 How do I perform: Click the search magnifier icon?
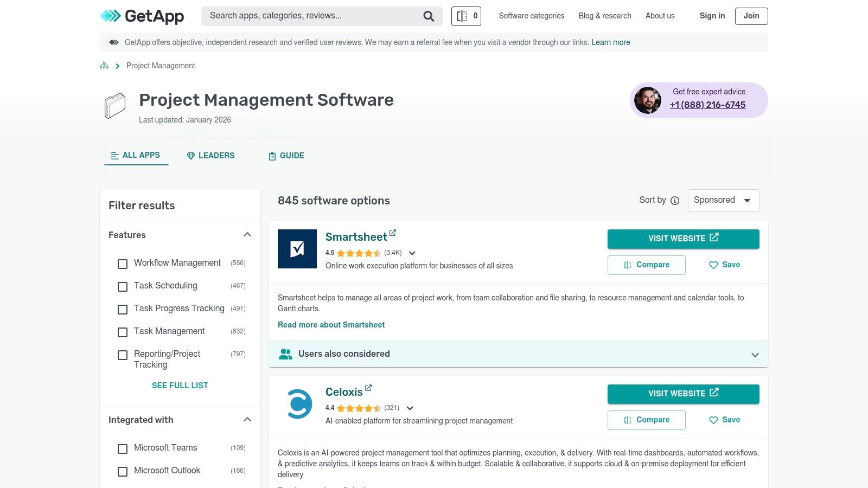429,16
